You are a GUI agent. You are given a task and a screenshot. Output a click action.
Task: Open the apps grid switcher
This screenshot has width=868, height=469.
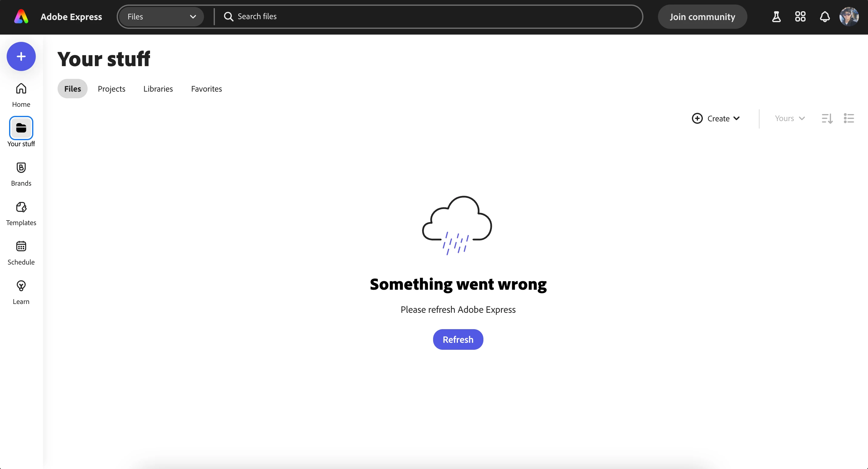tap(800, 16)
